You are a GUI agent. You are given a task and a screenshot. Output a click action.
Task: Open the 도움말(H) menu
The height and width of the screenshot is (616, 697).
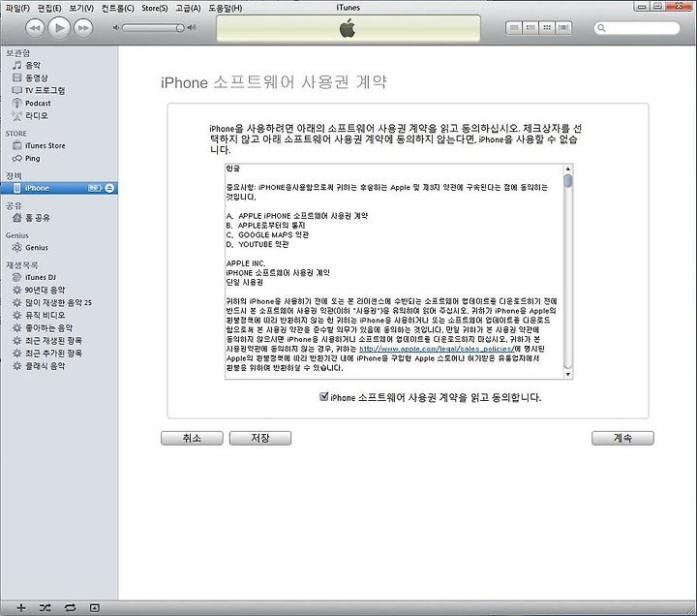(x=226, y=8)
